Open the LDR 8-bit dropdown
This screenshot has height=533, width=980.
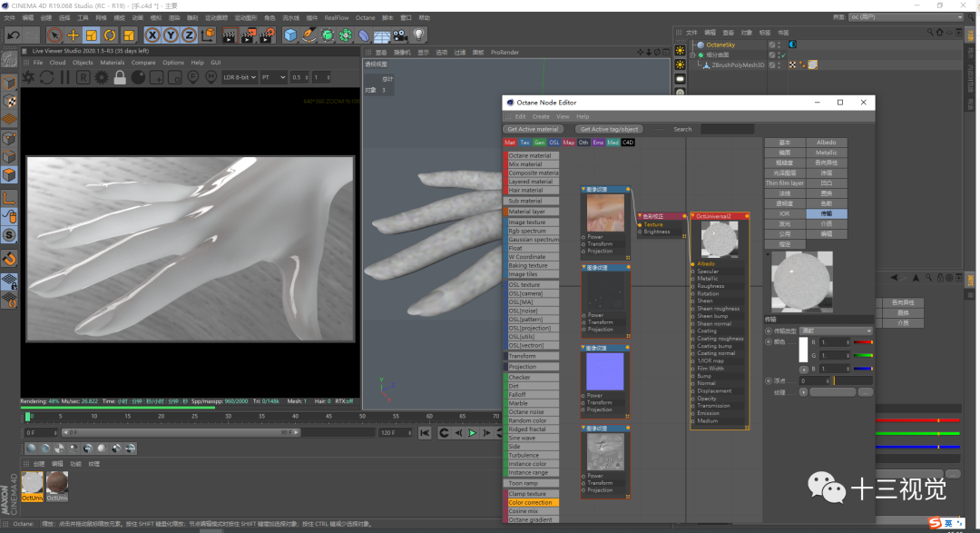[x=240, y=77]
